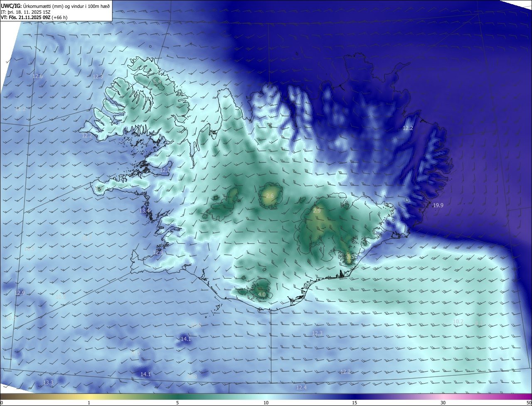Click the '2.5' value label on the map

tap(350, 257)
